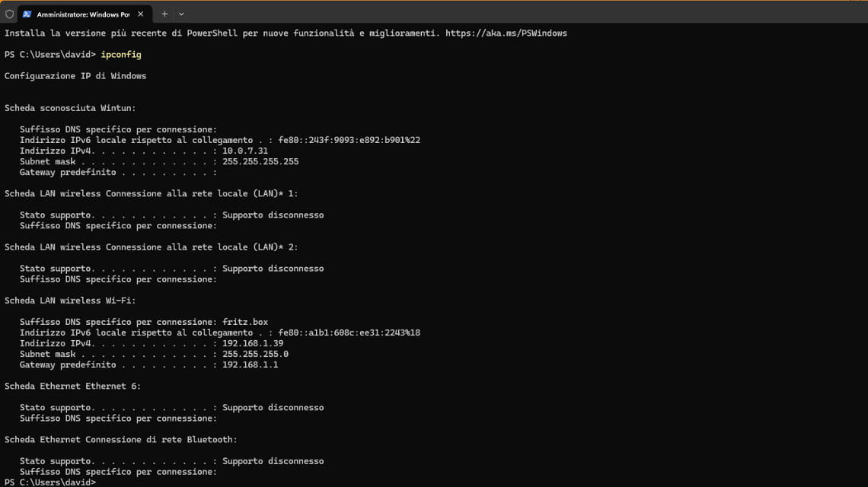Click the Gateway predefinito label under Wintun

click(x=68, y=172)
